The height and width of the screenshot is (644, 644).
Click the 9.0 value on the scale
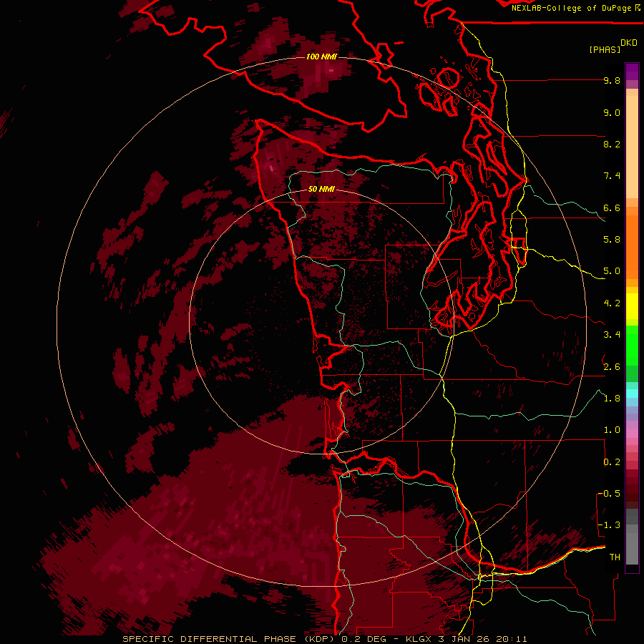[612, 112]
